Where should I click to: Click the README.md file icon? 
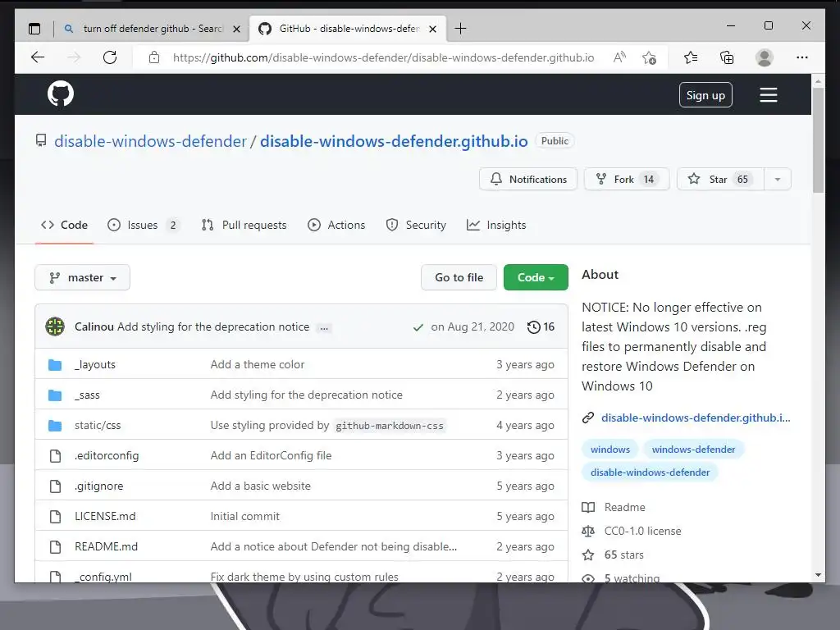(55, 547)
